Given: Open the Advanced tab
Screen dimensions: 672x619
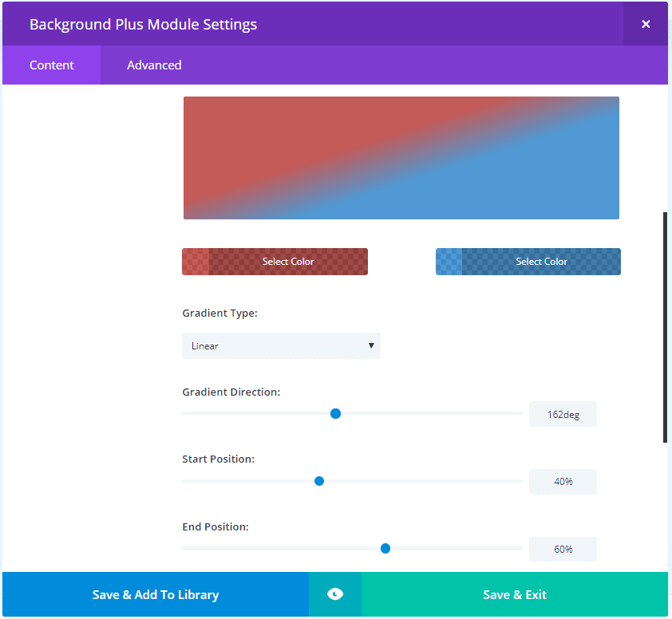Looking at the screenshot, I should click(x=154, y=65).
